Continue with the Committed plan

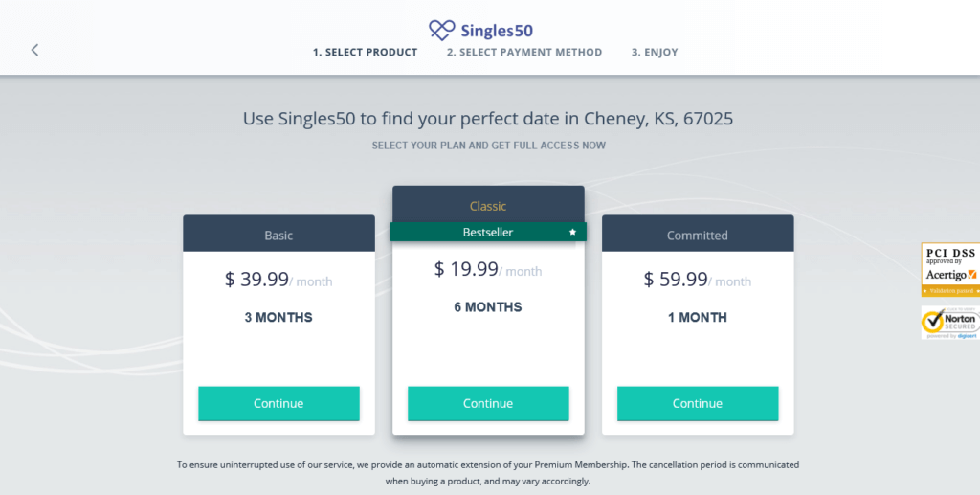tap(698, 404)
